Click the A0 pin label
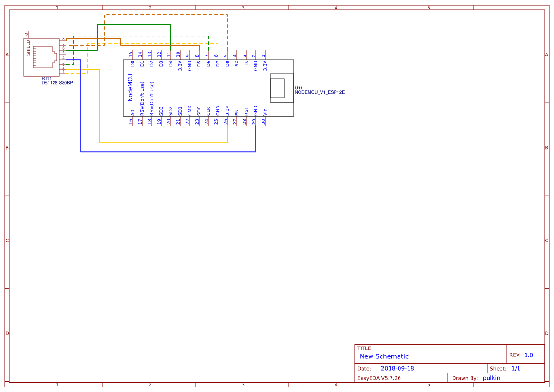 point(133,113)
